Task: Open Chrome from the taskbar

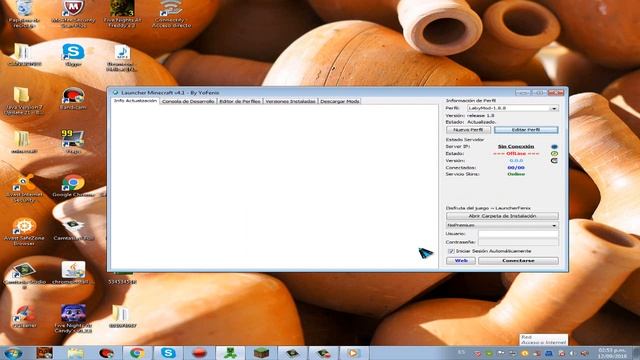Action: [x=137, y=353]
